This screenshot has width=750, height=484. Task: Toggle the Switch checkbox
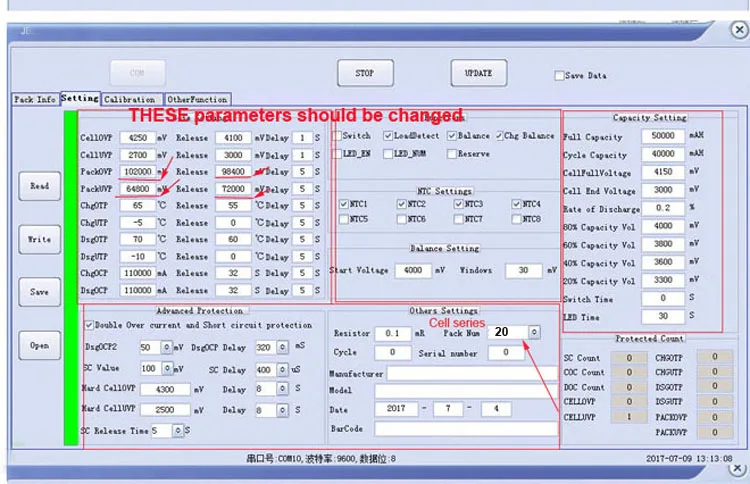click(337, 136)
